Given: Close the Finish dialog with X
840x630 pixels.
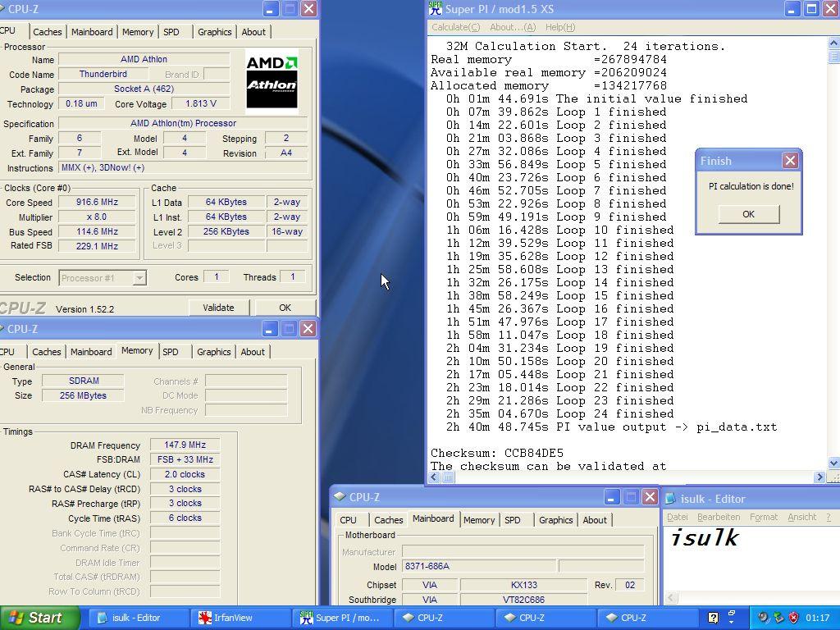Looking at the screenshot, I should coord(790,160).
